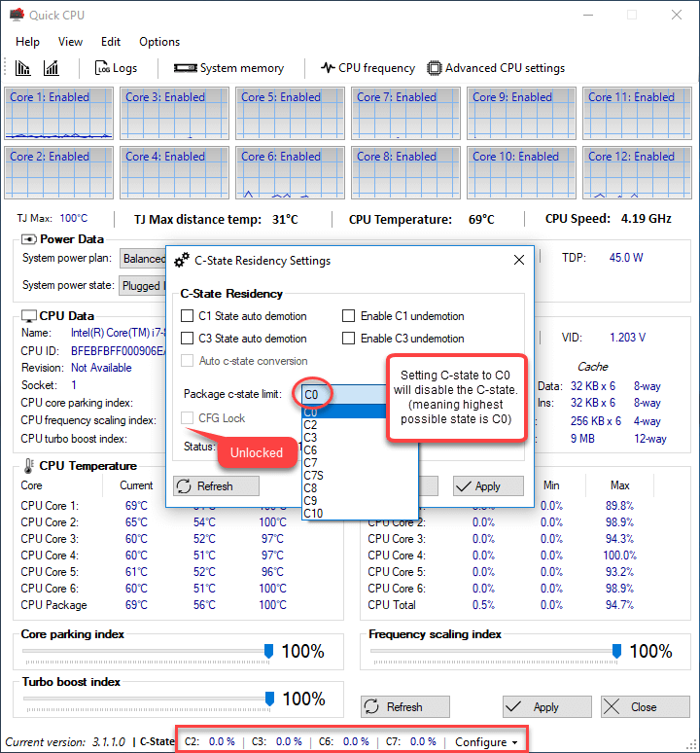Image resolution: width=700 pixels, height=753 pixels.
Task: Click the CPU Temperature thermometer icon
Action: [x=29, y=466]
